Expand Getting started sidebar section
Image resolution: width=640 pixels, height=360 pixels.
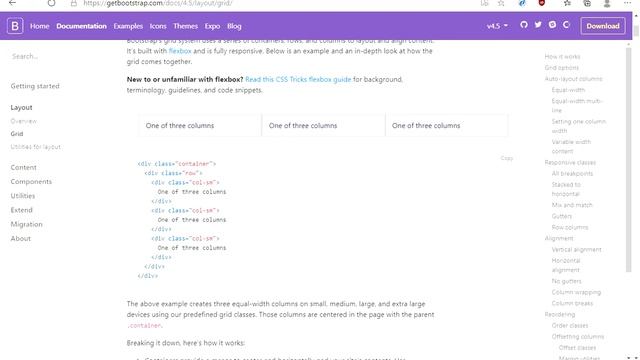pos(35,86)
